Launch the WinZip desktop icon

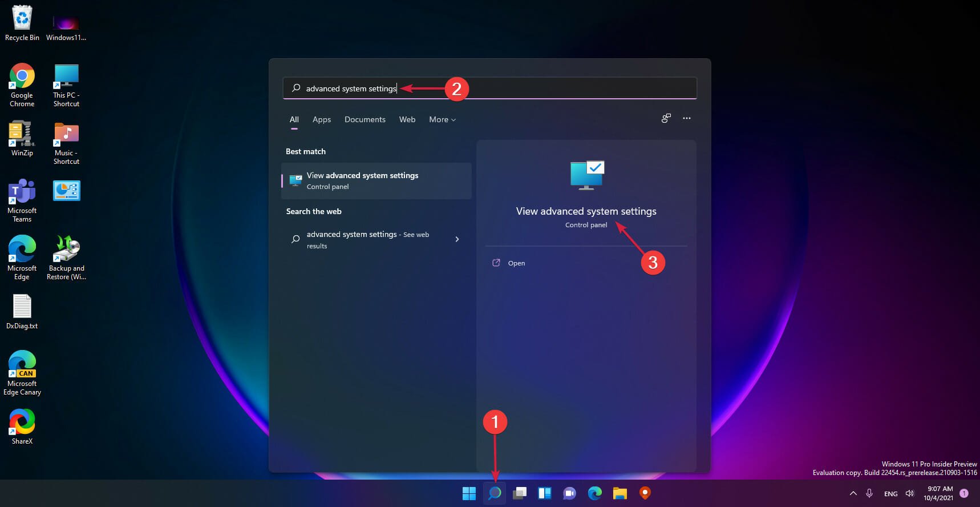[x=22, y=138]
